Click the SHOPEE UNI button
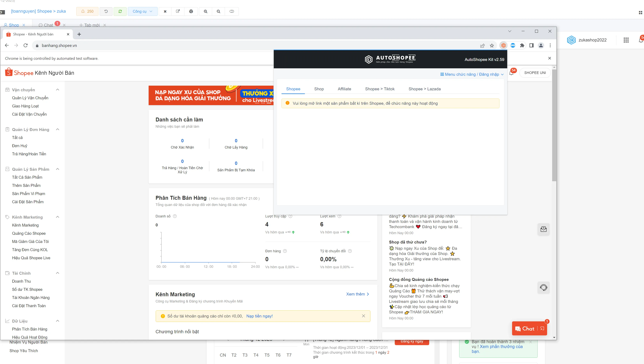 click(x=535, y=73)
